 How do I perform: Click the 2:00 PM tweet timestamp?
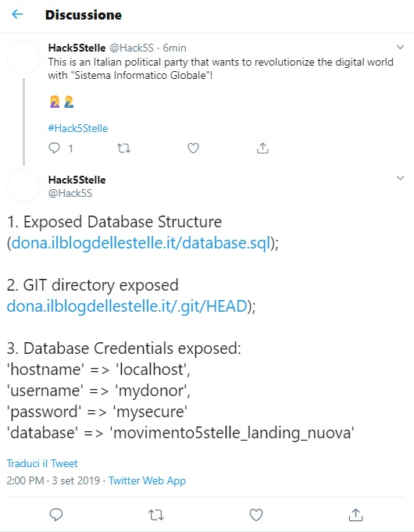(x=26, y=480)
